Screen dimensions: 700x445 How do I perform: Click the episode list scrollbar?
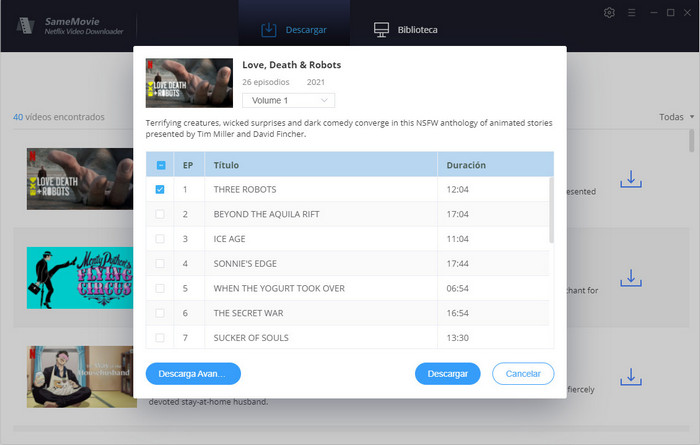point(551,210)
